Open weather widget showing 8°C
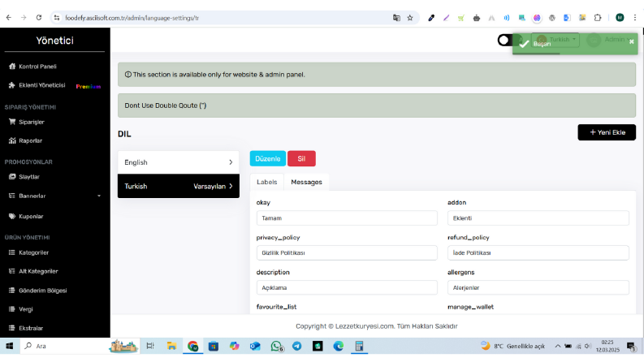 [x=513, y=346]
